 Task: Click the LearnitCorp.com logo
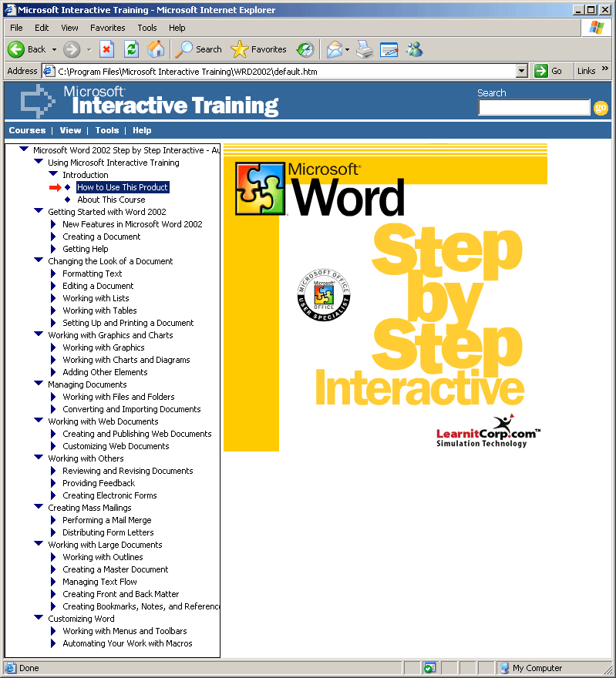click(488, 431)
